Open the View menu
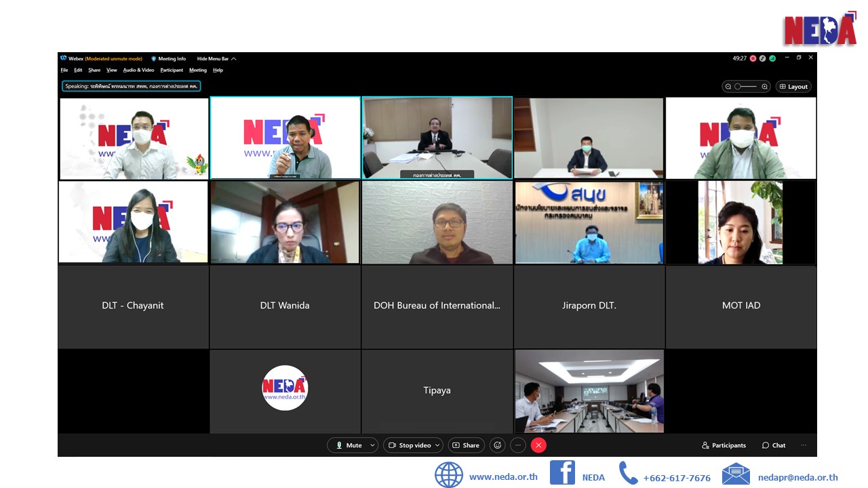 (x=111, y=70)
